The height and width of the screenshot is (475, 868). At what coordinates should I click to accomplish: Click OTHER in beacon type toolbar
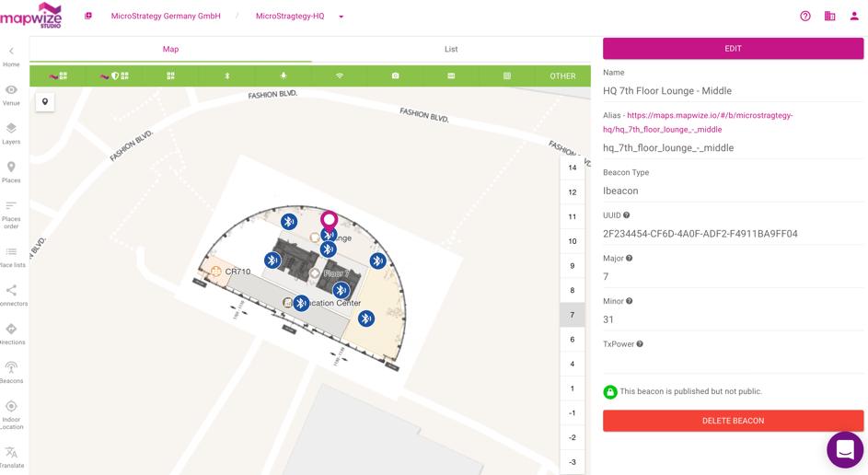562,76
